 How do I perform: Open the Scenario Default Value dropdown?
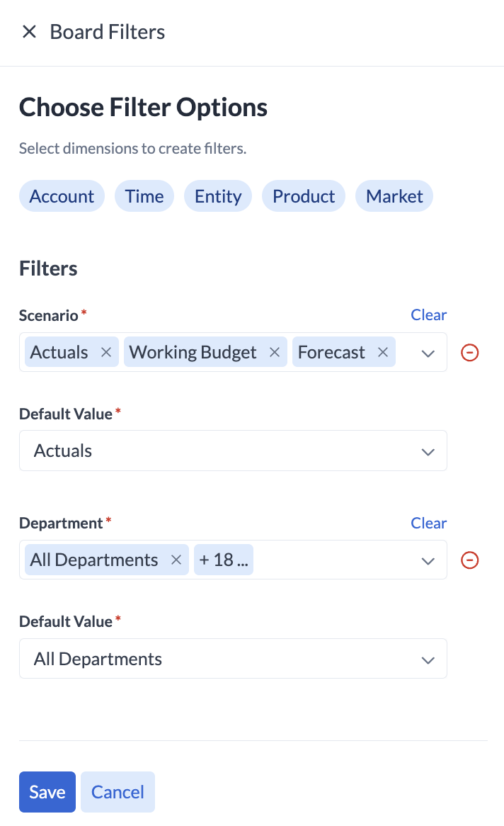[x=428, y=451]
